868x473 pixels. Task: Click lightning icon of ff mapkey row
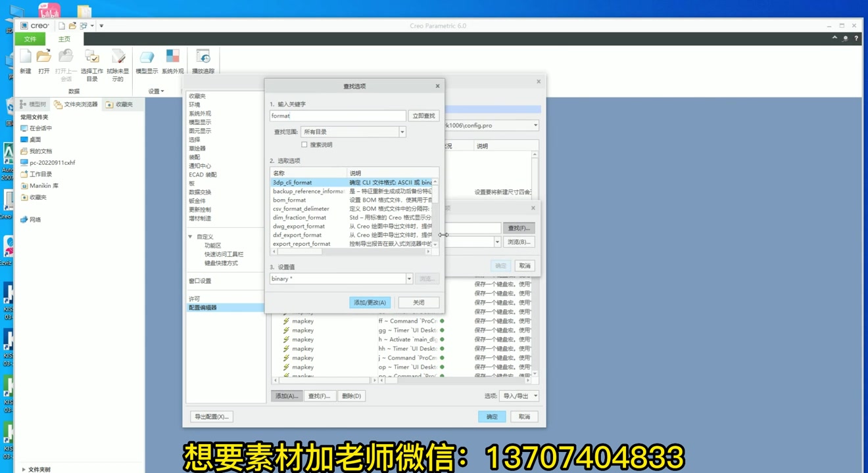click(286, 321)
